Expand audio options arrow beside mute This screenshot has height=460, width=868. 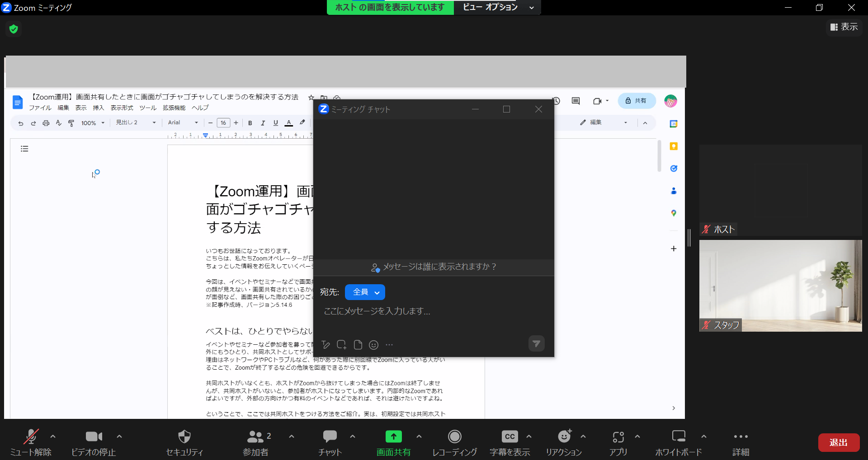tap(53, 437)
